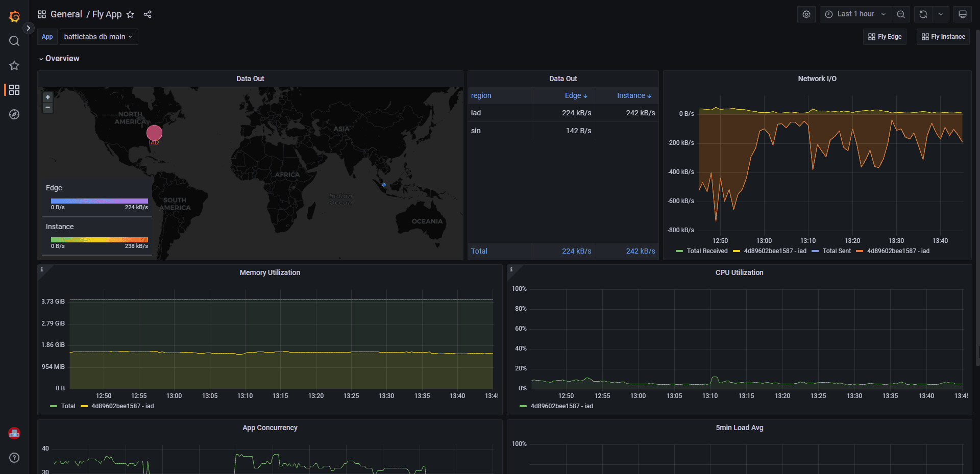
Task: Toggle 4d89602bee1587 series in CPU Utilization legend
Action: tap(561, 406)
